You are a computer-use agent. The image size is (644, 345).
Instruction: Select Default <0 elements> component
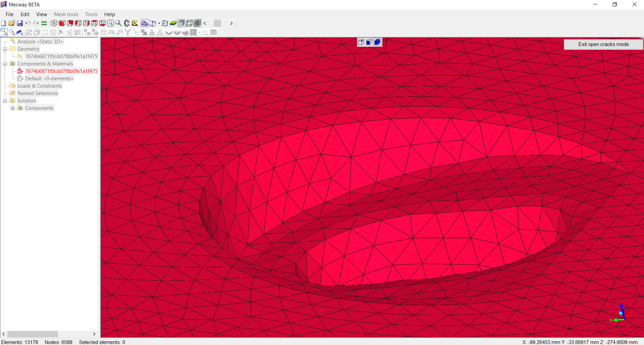(x=49, y=79)
